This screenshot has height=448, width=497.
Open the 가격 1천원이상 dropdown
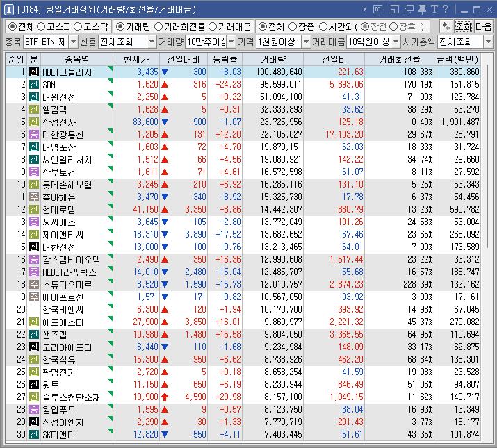point(306,42)
